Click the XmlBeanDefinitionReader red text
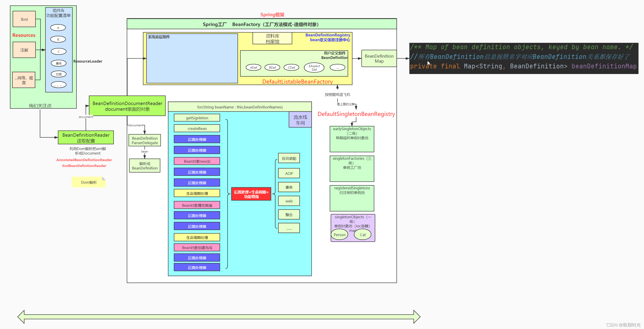Screen dimensions: 644x329 [x=84, y=166]
